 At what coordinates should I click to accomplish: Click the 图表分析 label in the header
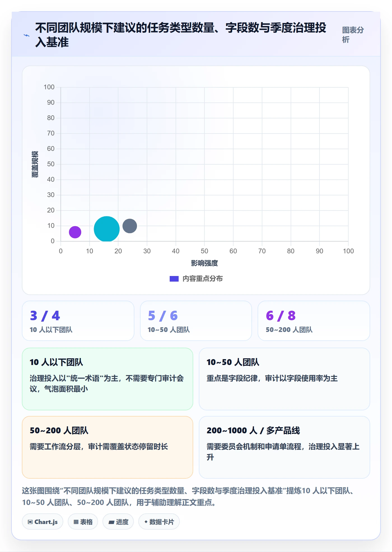[353, 35]
